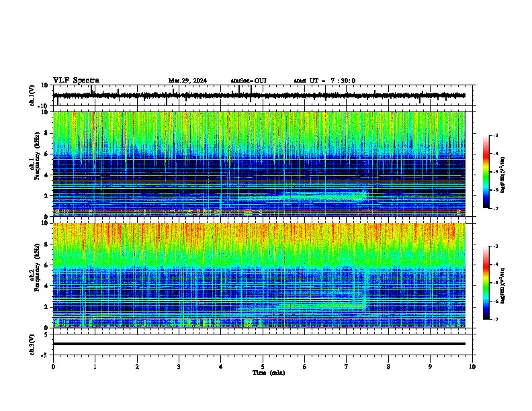The height and width of the screenshot is (411, 532).
Task: Click time axis tick label 7
Action: pyautogui.click(x=347, y=367)
